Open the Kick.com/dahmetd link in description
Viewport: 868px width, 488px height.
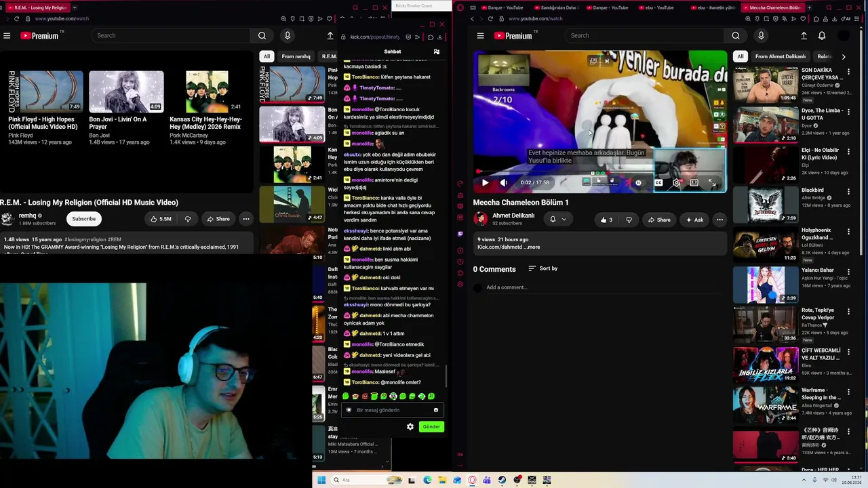(499, 247)
